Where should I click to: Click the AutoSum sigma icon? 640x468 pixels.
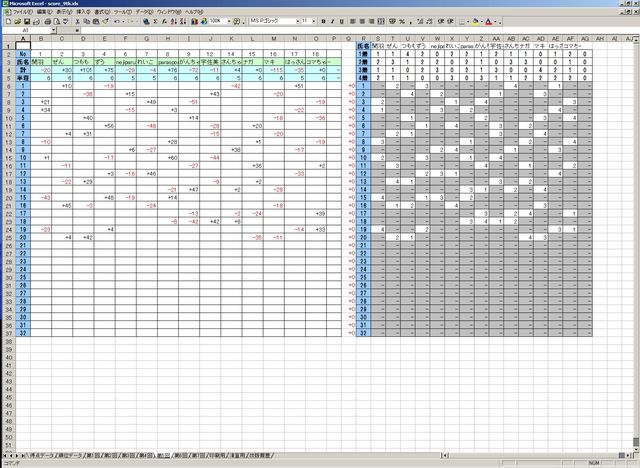(146, 20)
